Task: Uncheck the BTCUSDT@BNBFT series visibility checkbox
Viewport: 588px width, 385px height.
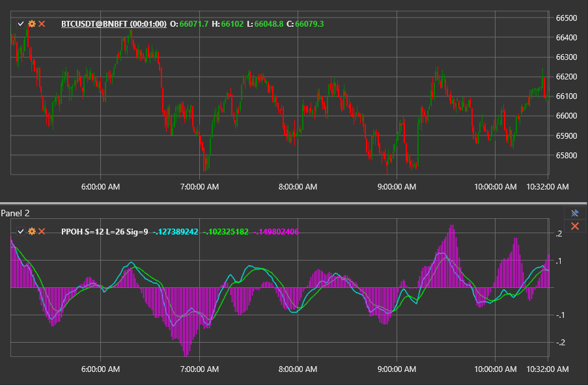Action: click(x=21, y=23)
